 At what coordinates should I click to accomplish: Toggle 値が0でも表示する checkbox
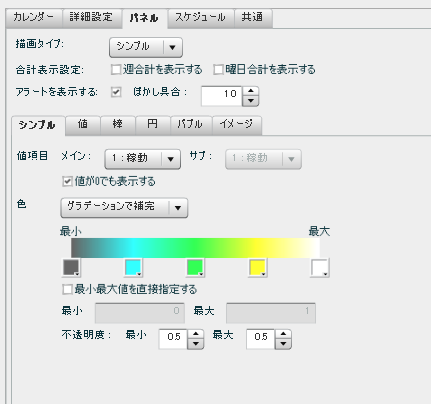[x=67, y=182]
